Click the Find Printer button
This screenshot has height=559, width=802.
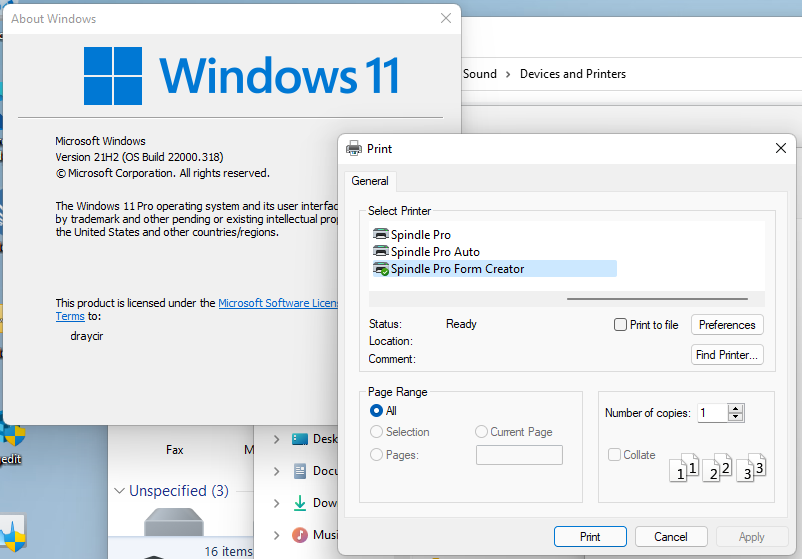(727, 355)
